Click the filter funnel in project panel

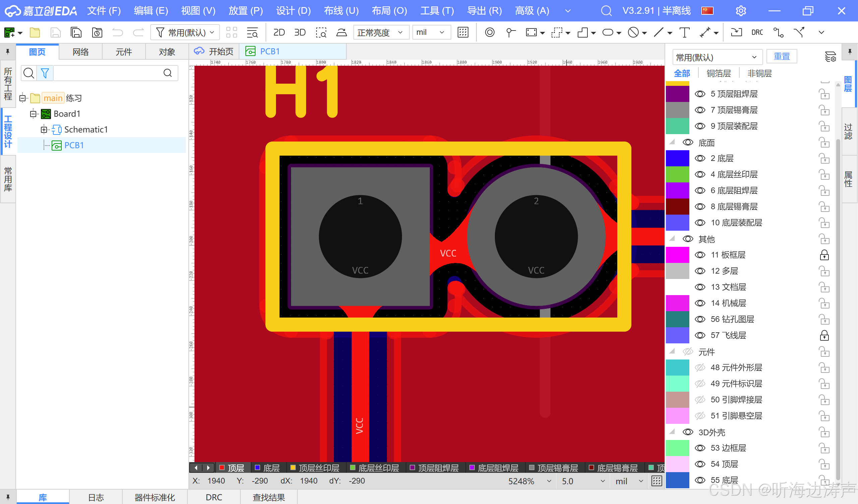coord(45,73)
